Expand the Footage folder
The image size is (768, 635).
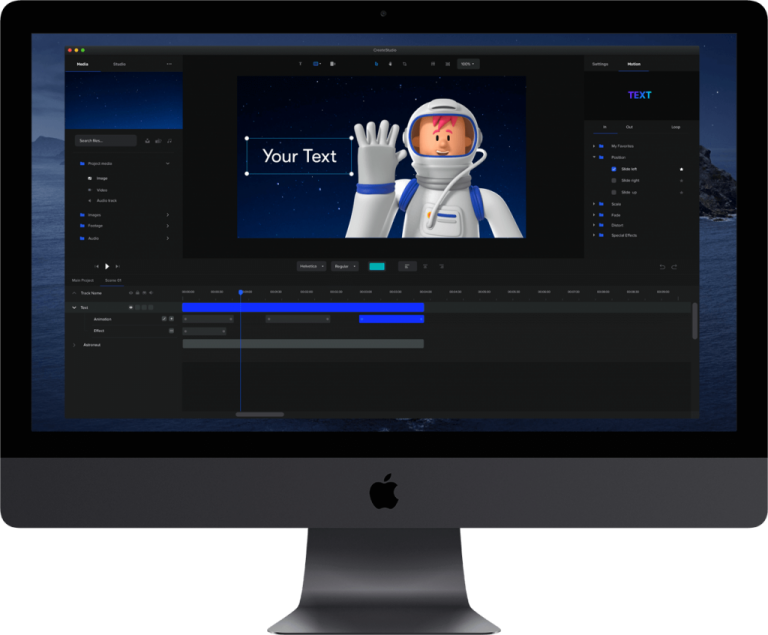95,226
